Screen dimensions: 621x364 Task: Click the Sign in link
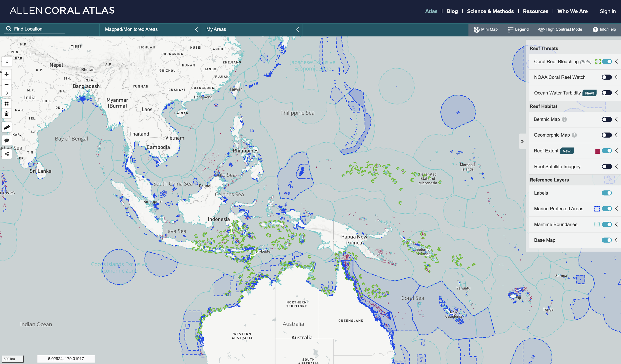607,11
